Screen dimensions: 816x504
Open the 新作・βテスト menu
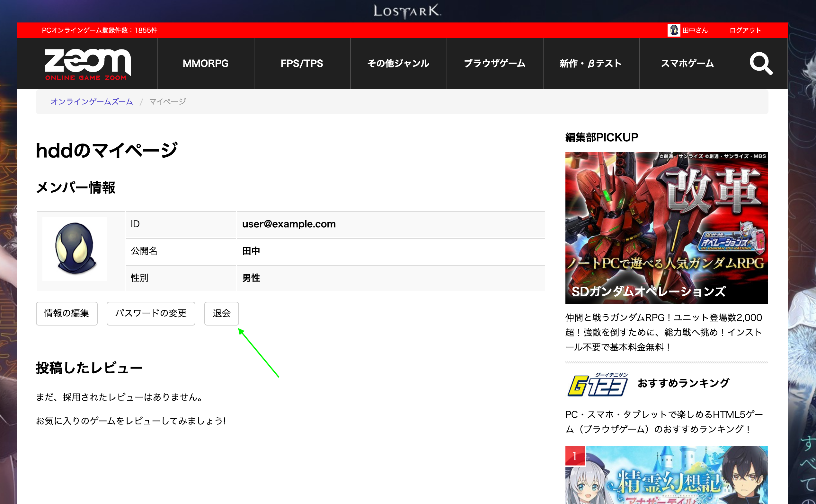pos(591,63)
